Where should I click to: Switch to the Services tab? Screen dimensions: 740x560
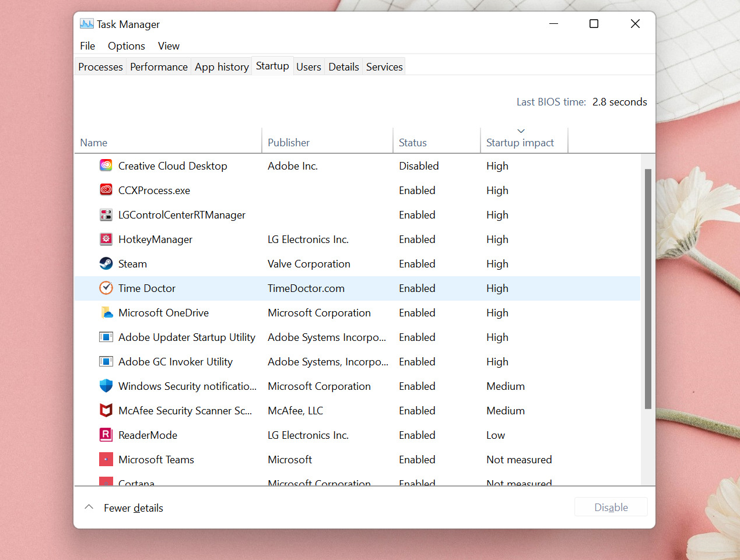(384, 66)
